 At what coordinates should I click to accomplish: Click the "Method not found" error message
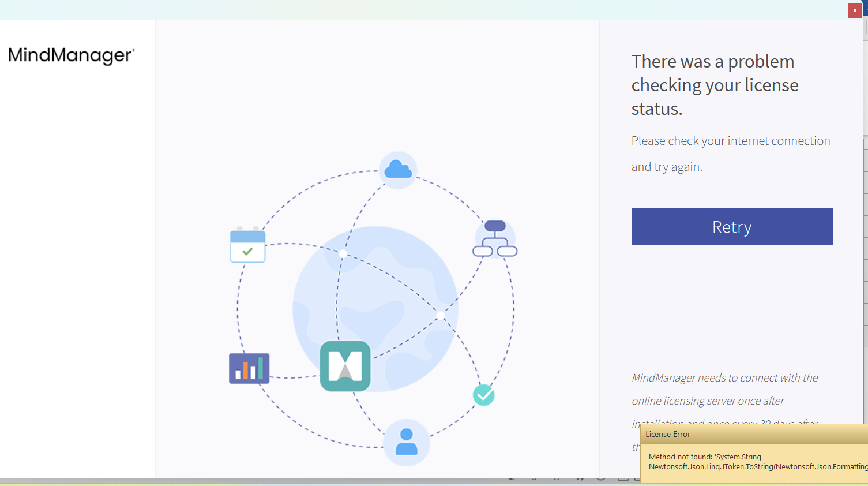click(758, 462)
